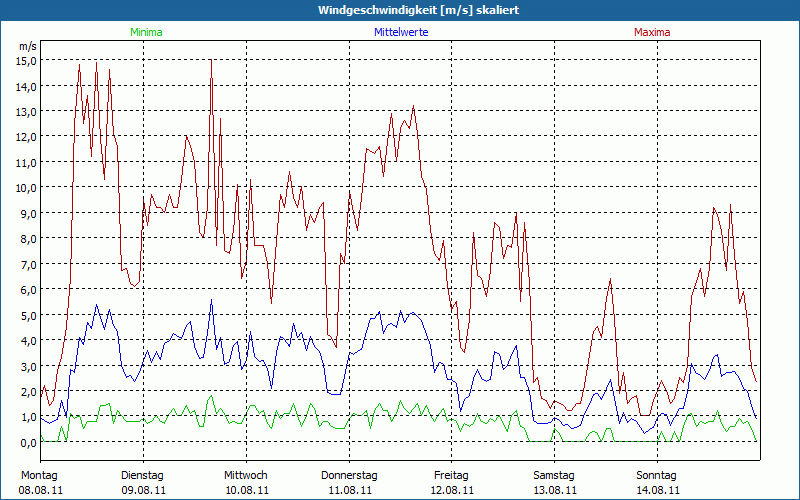Click the Dienstag day label
Viewport: 800px width, 500px height.
coord(142,476)
